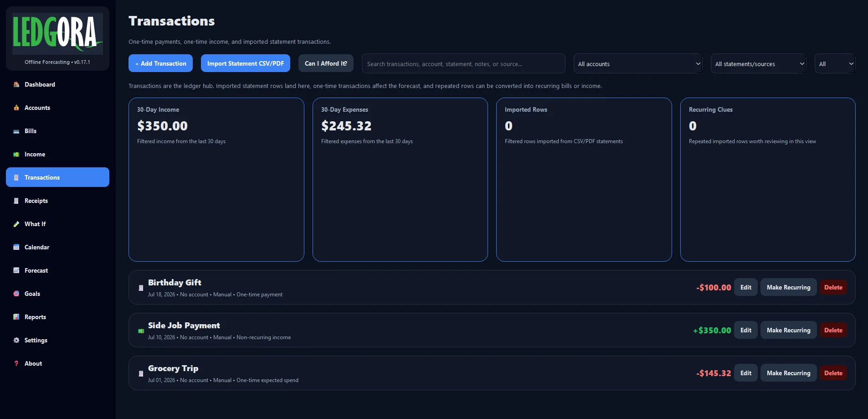Screen dimensions: 868x419
Task: Click the Accounts money bag icon
Action: pyautogui.click(x=16, y=108)
